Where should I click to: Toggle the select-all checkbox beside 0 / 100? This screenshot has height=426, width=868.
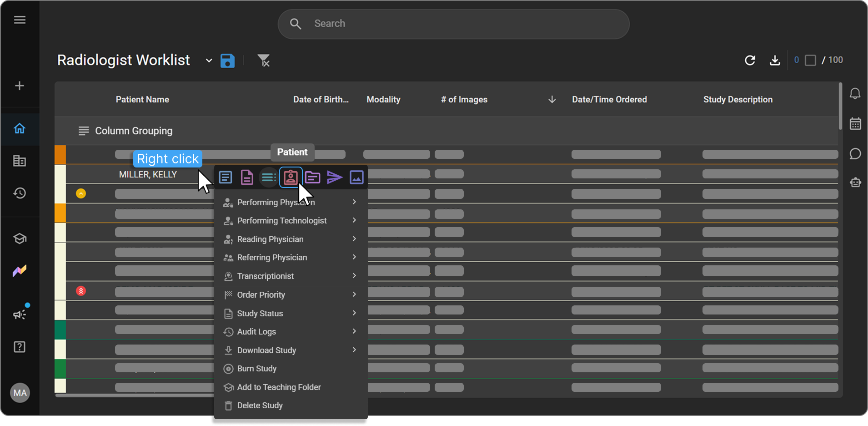click(x=810, y=60)
